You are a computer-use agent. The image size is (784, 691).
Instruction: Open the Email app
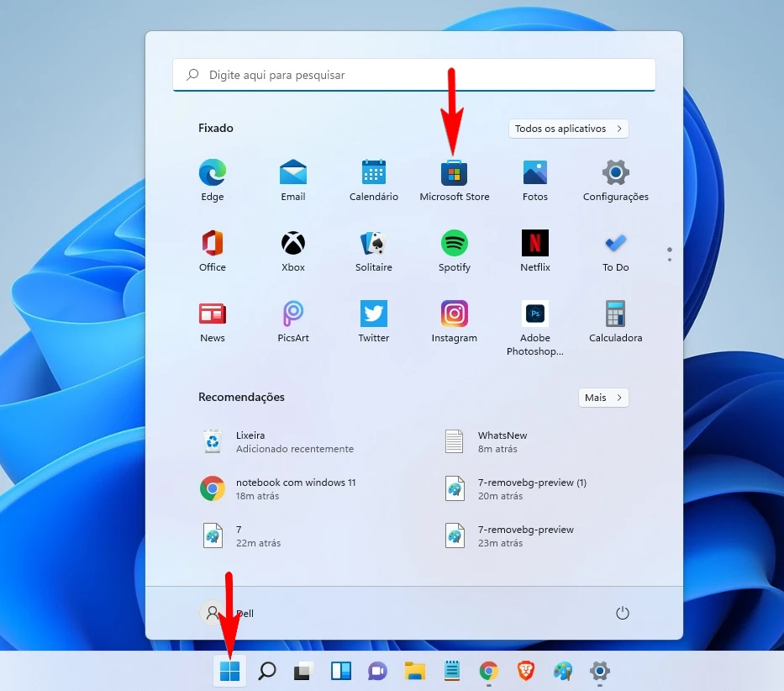pyautogui.click(x=293, y=180)
